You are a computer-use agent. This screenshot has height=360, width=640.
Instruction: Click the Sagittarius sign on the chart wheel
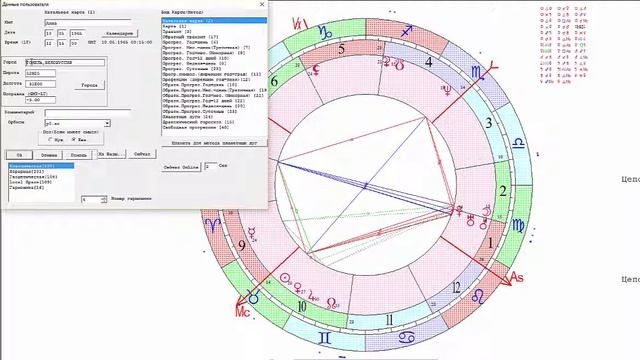point(407,30)
